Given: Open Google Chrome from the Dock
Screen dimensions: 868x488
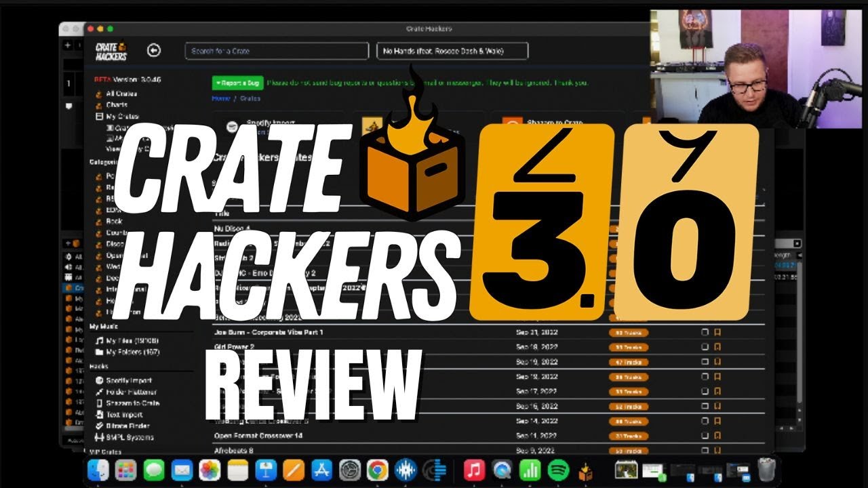Looking at the screenshot, I should click(x=378, y=470).
